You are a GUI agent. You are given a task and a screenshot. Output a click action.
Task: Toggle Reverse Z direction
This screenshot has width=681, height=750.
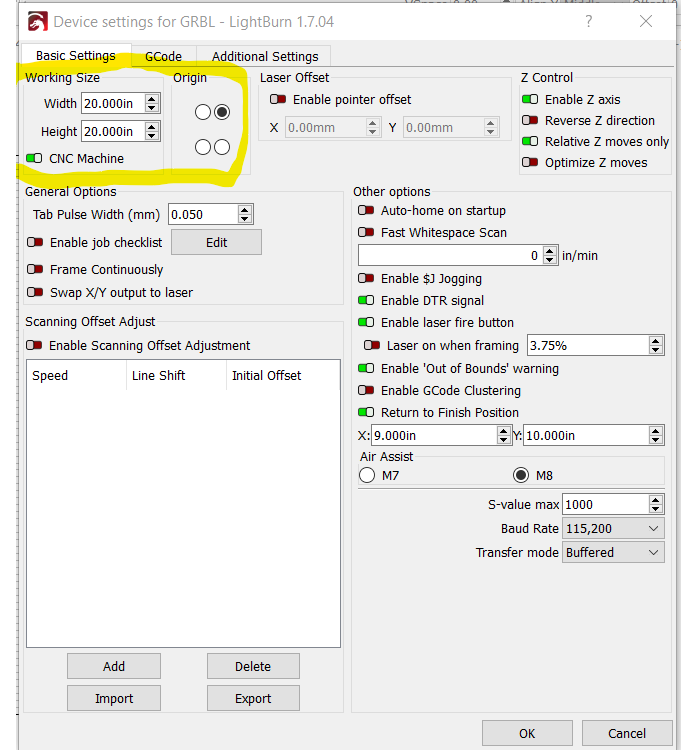tap(530, 121)
